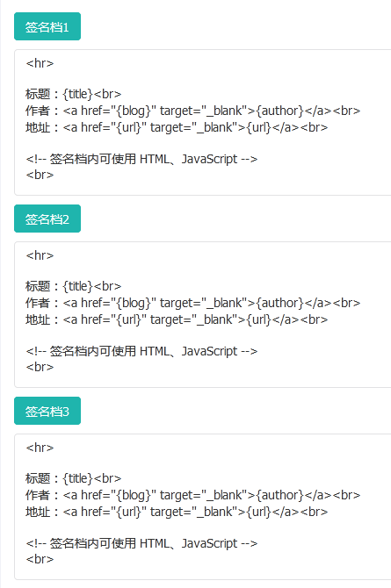Click the 作者 line in 签名档2 textarea
391x588 pixels.
tap(192, 303)
